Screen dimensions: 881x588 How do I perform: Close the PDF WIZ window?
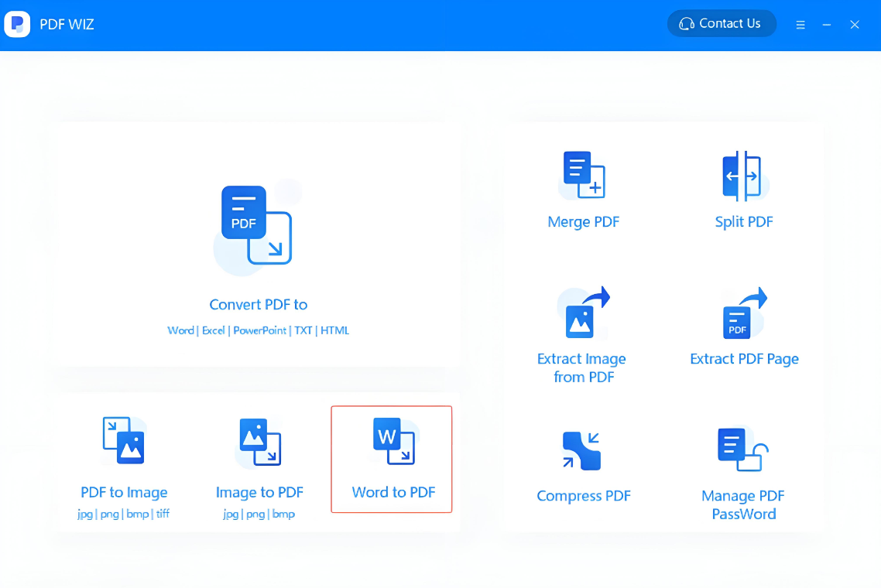855,25
